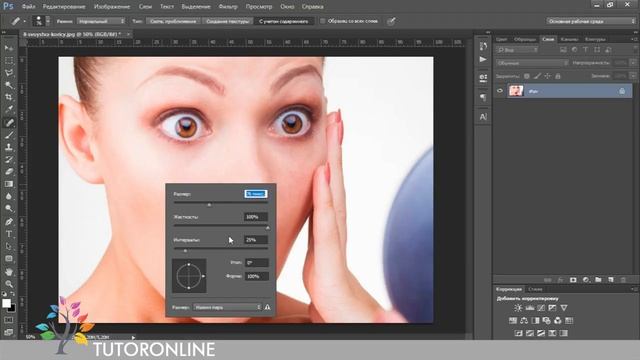Switch to the Стили tab

click(535, 289)
